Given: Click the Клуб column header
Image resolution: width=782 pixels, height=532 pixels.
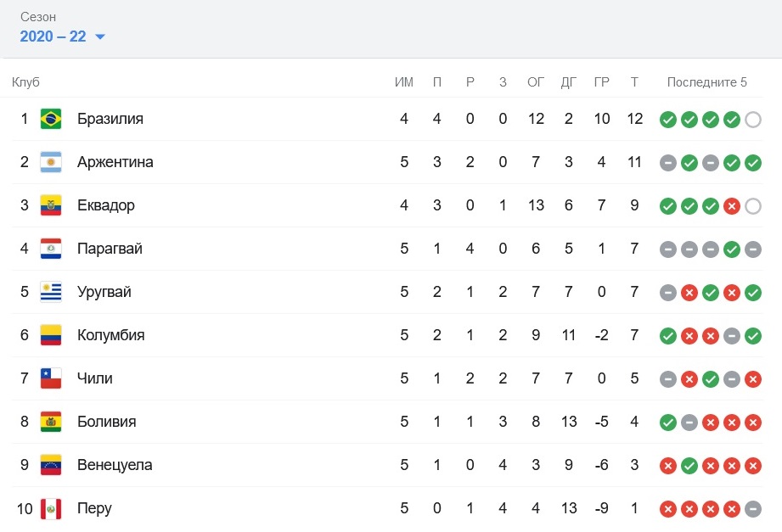Looking at the screenshot, I should pyautogui.click(x=25, y=82).
